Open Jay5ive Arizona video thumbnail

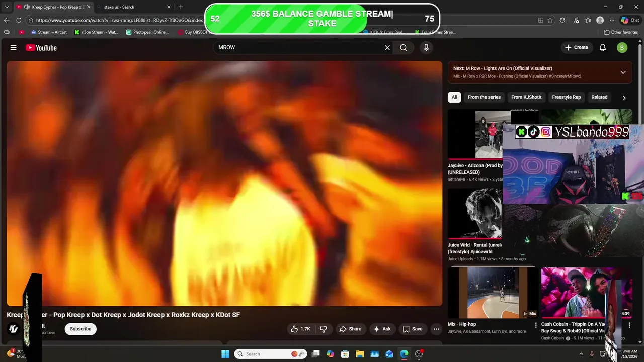pyautogui.click(x=475, y=134)
